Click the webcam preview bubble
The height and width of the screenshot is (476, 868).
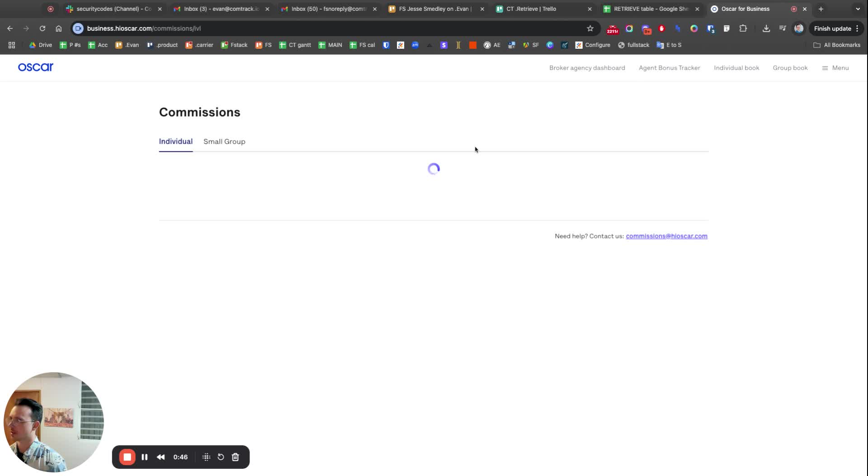pyautogui.click(x=54, y=422)
